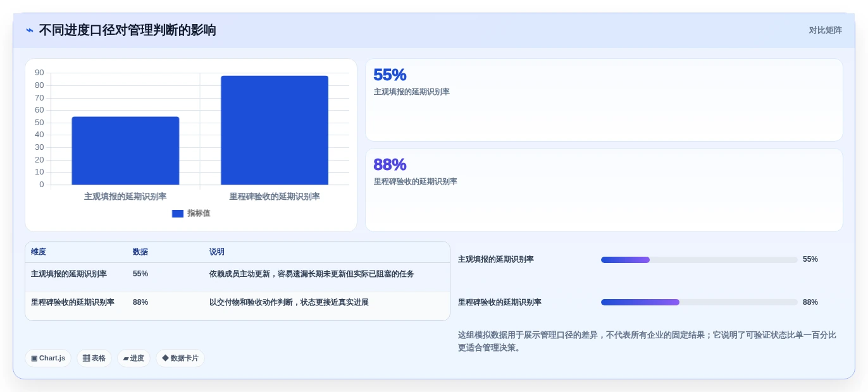
Task: Click the 对比矩阵 label in the header
Action: [x=825, y=30]
